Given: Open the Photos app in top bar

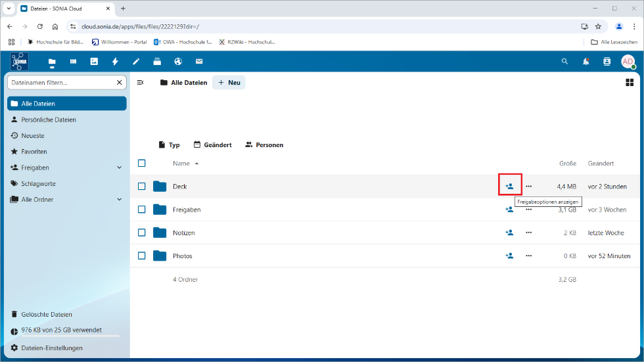Looking at the screenshot, I should tap(94, 62).
